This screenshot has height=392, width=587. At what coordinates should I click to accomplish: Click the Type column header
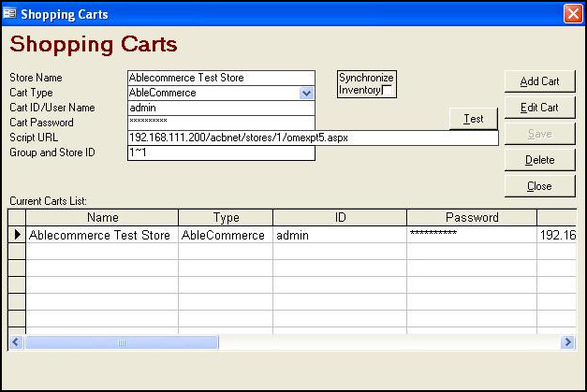pos(226,217)
